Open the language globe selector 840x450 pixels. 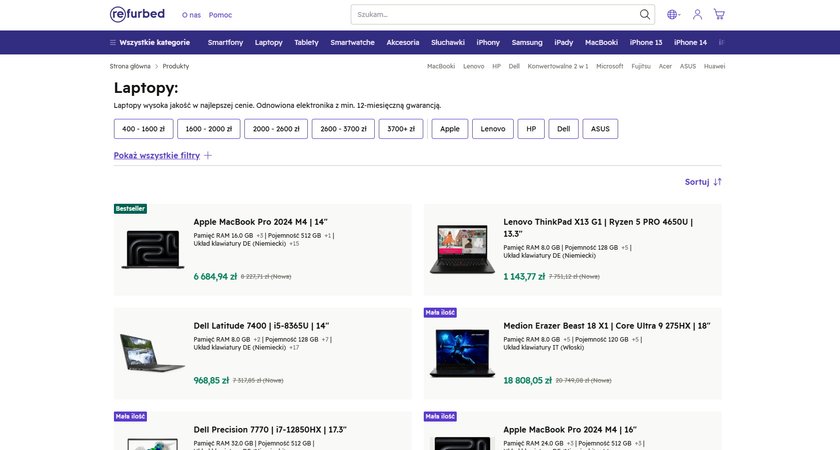pyautogui.click(x=673, y=14)
